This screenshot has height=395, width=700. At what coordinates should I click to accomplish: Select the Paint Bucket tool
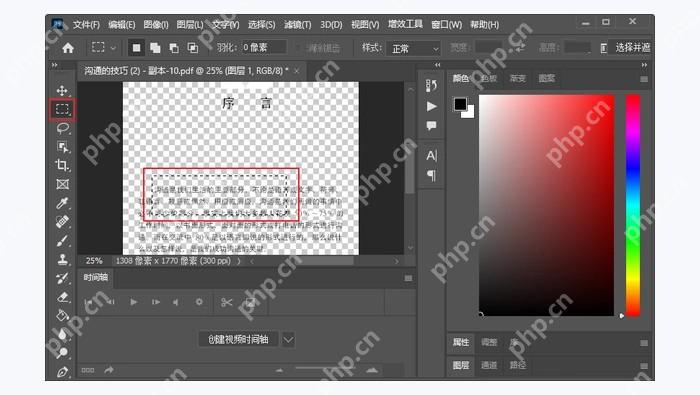tap(62, 316)
